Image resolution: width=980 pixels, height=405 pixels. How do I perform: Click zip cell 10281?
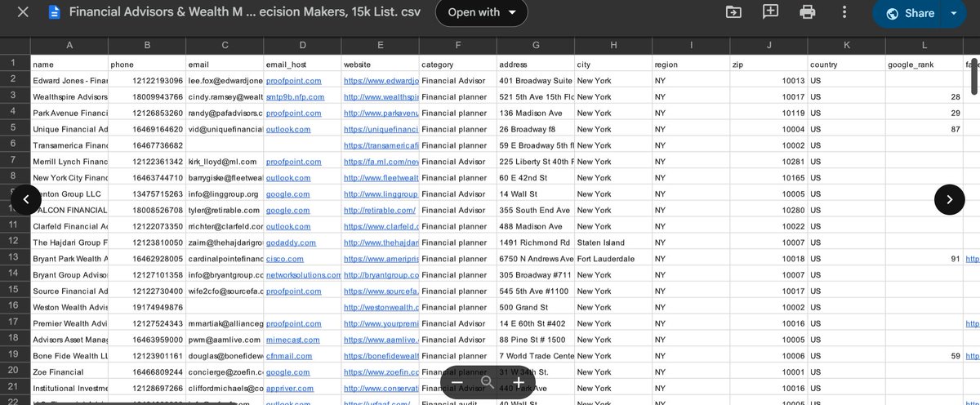pyautogui.click(x=768, y=162)
